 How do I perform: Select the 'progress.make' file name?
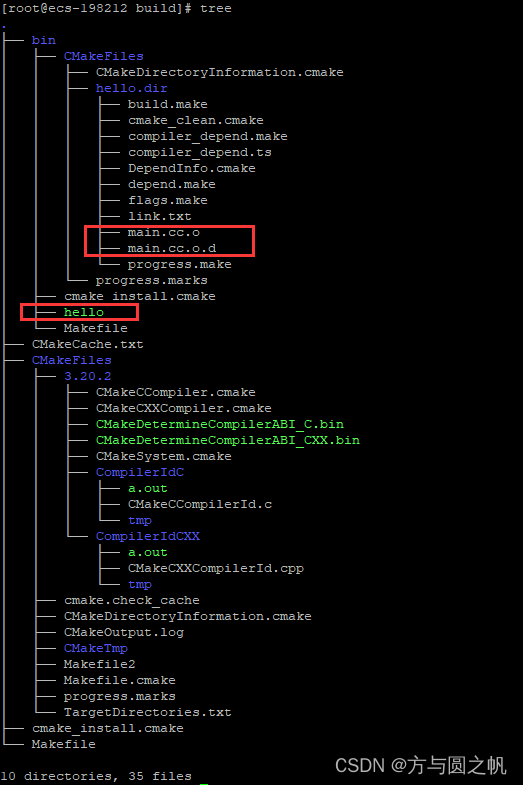pyautogui.click(x=180, y=265)
